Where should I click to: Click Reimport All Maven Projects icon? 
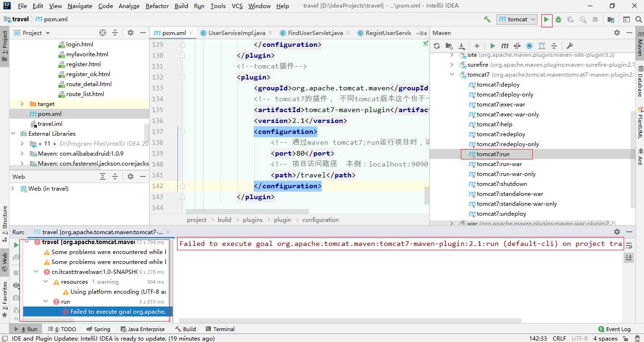pyautogui.click(x=437, y=46)
